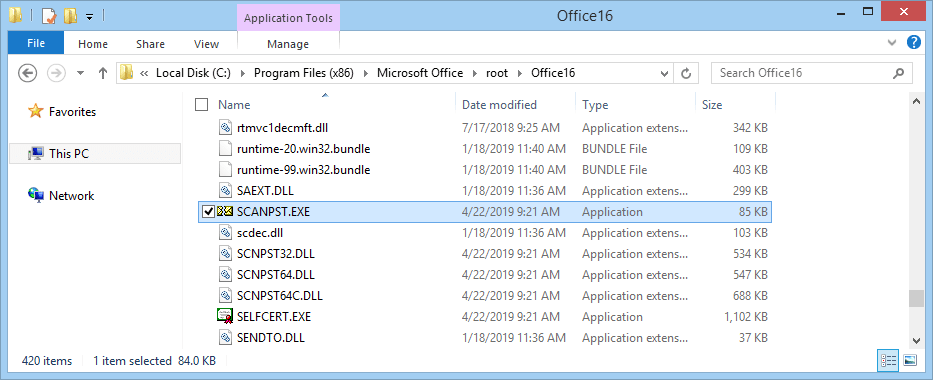Expand chevron after Local Disk (C:)
934x381 pixels.
(x=242, y=73)
